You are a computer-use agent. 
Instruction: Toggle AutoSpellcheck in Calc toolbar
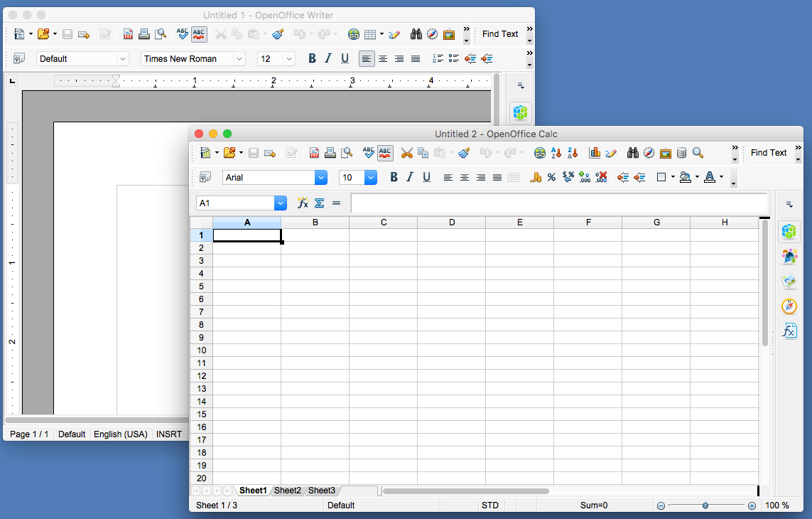(385, 153)
